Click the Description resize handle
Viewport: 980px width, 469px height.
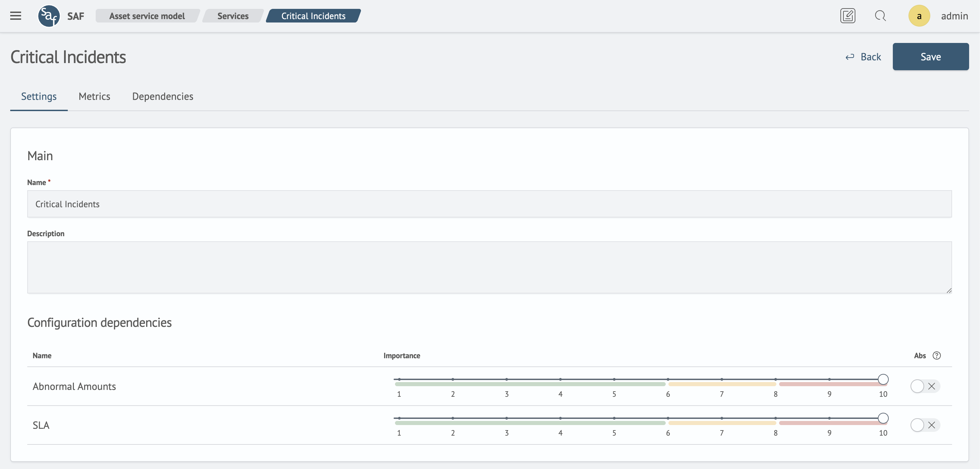(949, 290)
